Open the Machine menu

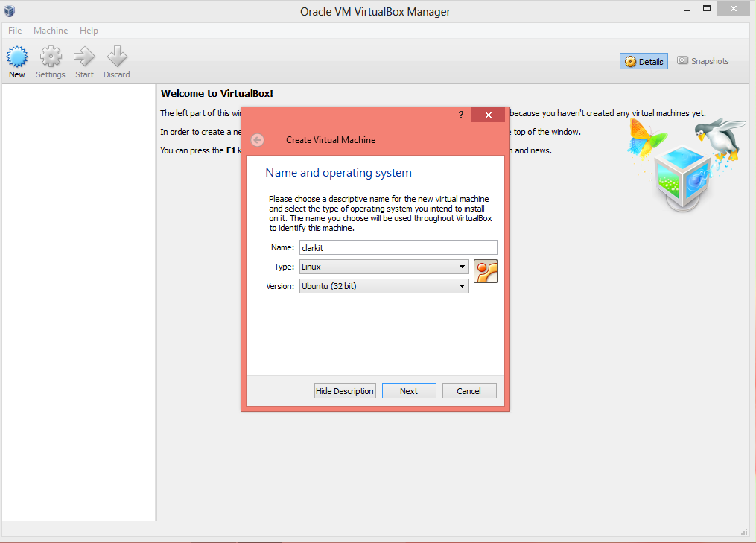point(51,31)
